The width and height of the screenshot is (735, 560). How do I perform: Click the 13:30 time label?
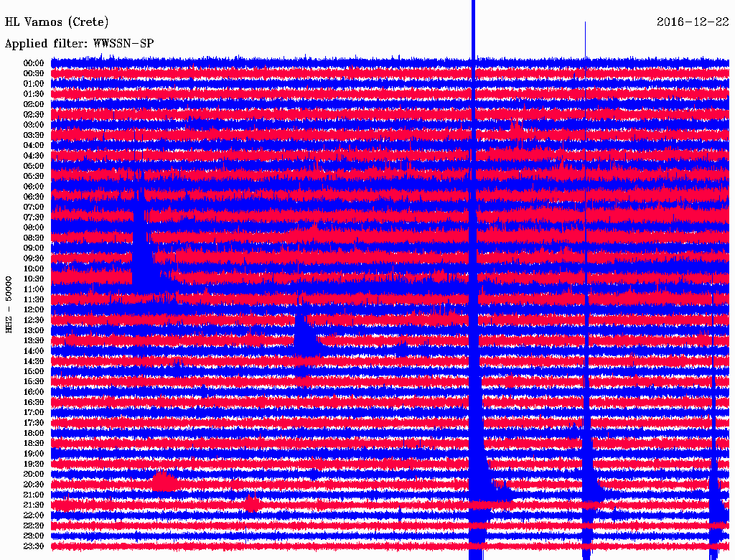tap(34, 340)
